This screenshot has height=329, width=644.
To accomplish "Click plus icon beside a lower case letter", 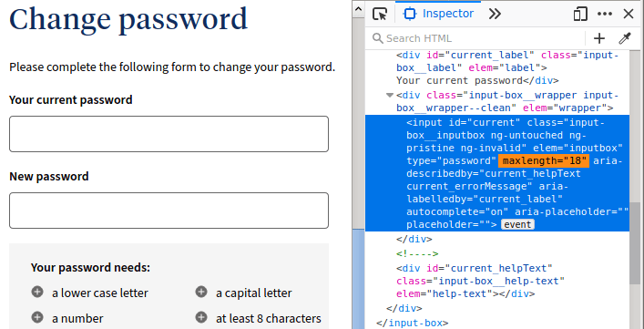I will click(x=37, y=292).
